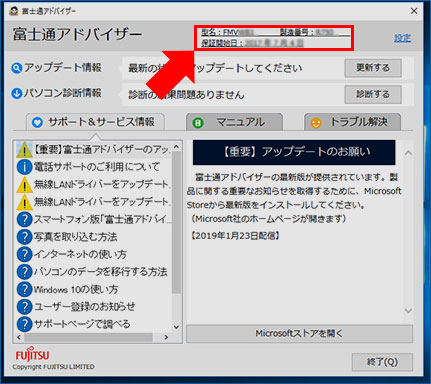Click the list's vertical scrollbar thumb
Viewport: 431px width, 384px height.
(176, 222)
